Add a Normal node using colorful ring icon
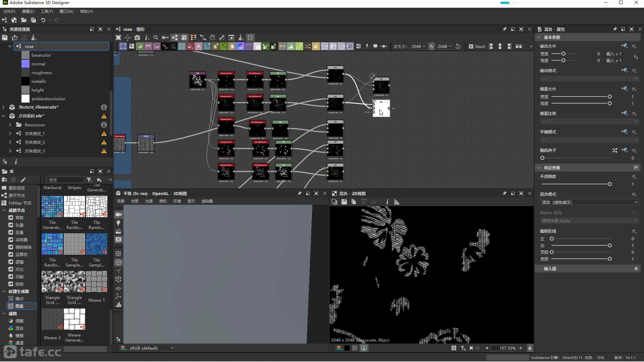The image size is (644, 362). coord(240,46)
